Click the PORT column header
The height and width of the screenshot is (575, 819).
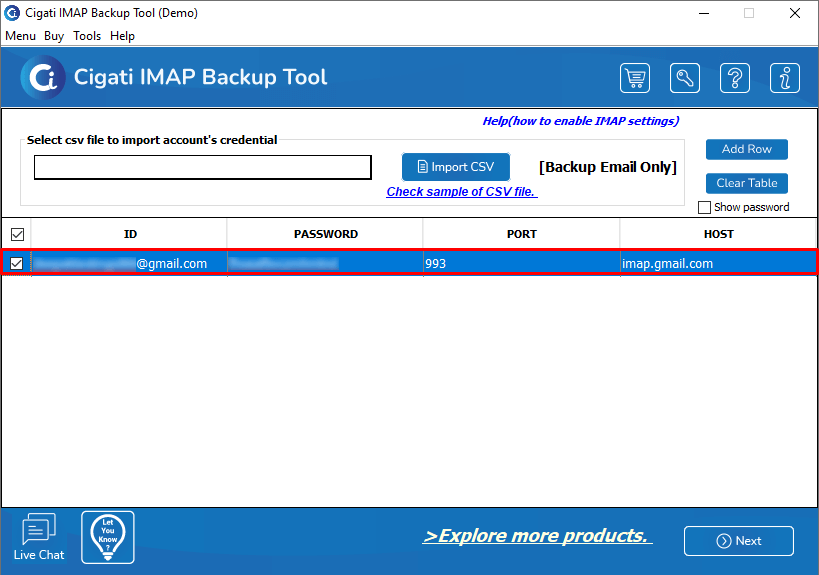[521, 234]
